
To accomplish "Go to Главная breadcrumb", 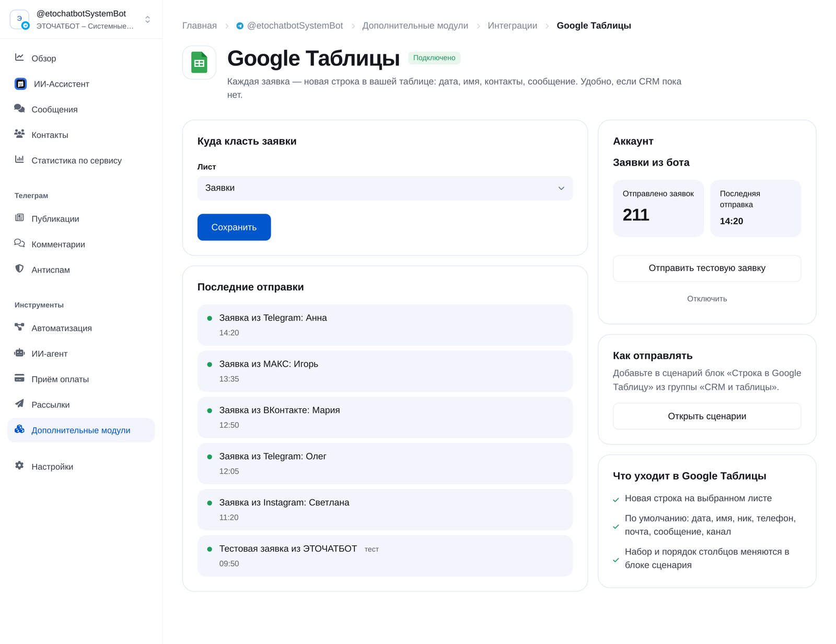I will click(200, 26).
